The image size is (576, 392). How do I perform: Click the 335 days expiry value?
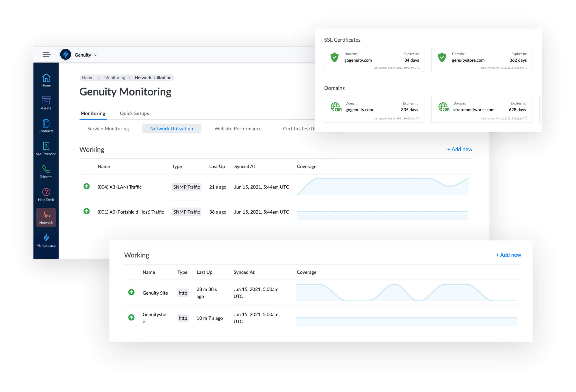(x=409, y=110)
